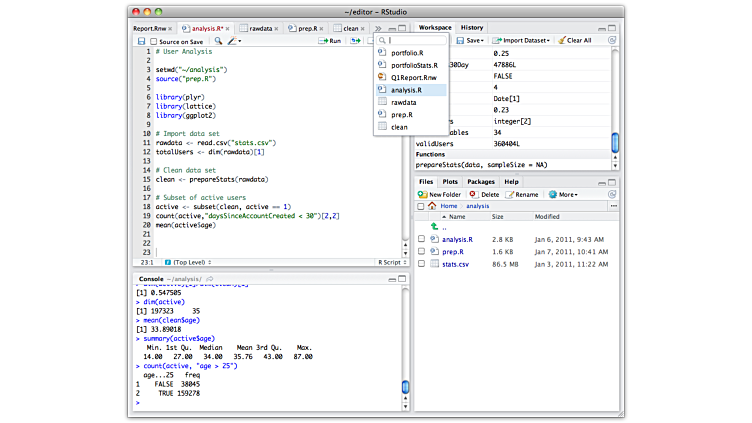Open the R Script file type selector
This screenshot has height=423, width=752.
(x=390, y=262)
